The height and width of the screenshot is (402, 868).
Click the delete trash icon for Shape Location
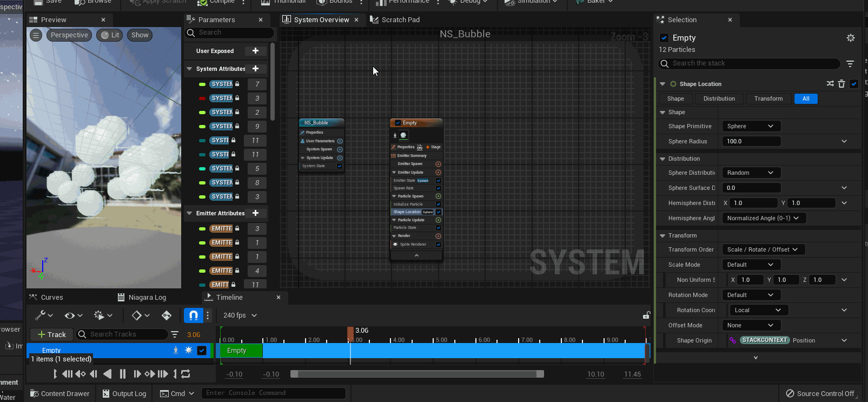[x=842, y=84]
